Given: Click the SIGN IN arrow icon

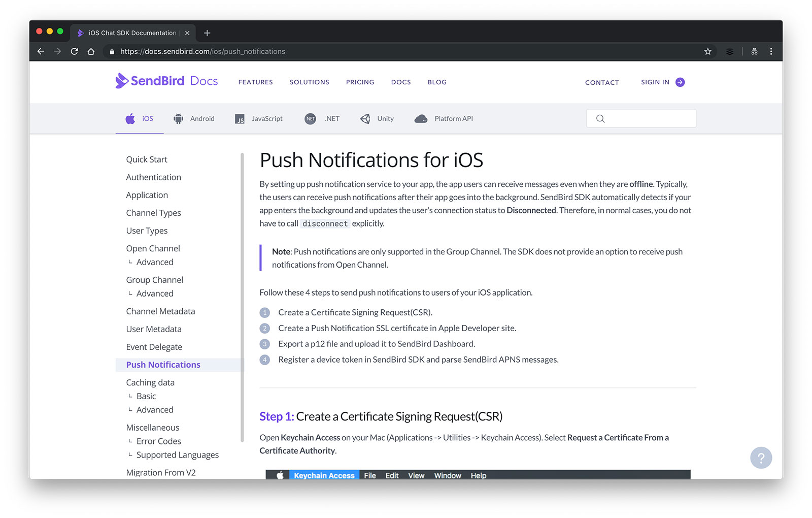Looking at the screenshot, I should pos(680,82).
